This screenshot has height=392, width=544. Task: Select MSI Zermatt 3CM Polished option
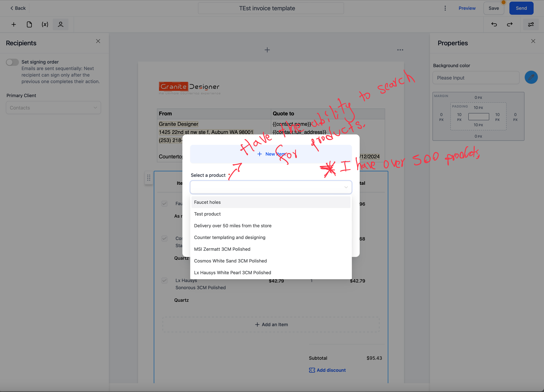tap(222, 249)
